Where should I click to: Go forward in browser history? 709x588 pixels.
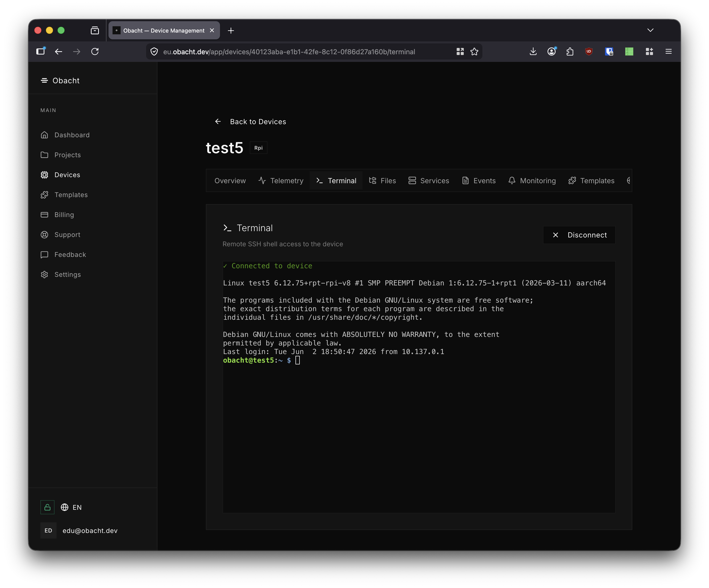(x=77, y=51)
